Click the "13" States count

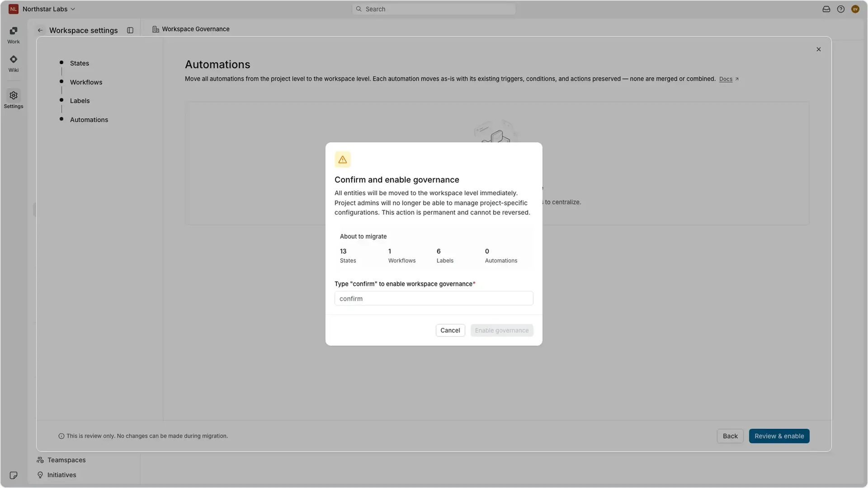coord(343,251)
